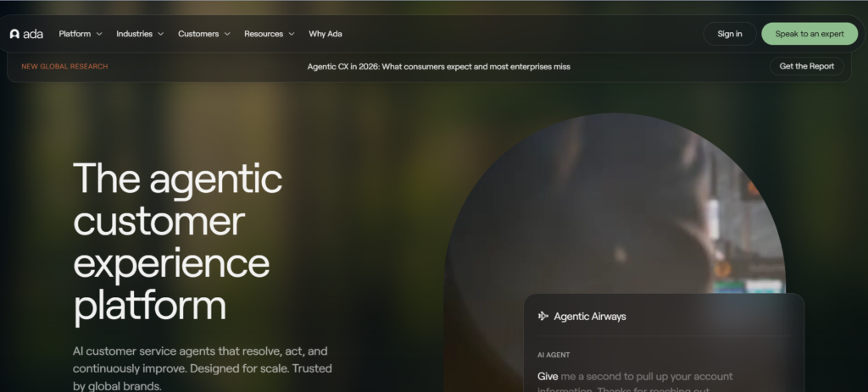868x392 pixels.
Task: Click the 'AI customer service agents' subheading paragraph
Action: point(203,368)
